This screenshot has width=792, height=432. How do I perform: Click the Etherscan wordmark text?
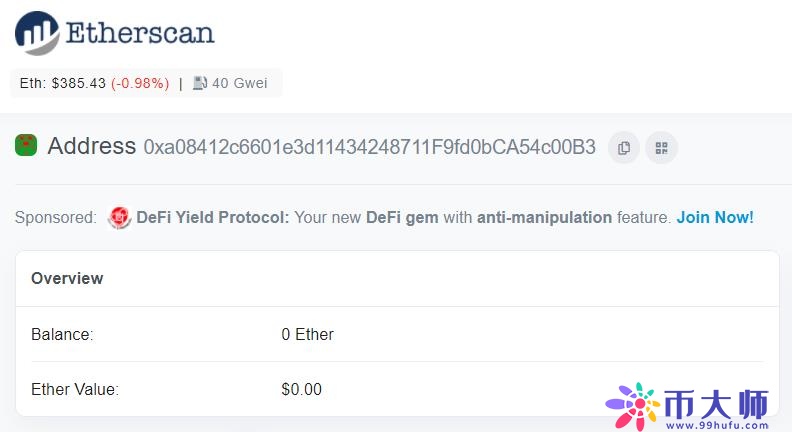pyautogui.click(x=140, y=33)
